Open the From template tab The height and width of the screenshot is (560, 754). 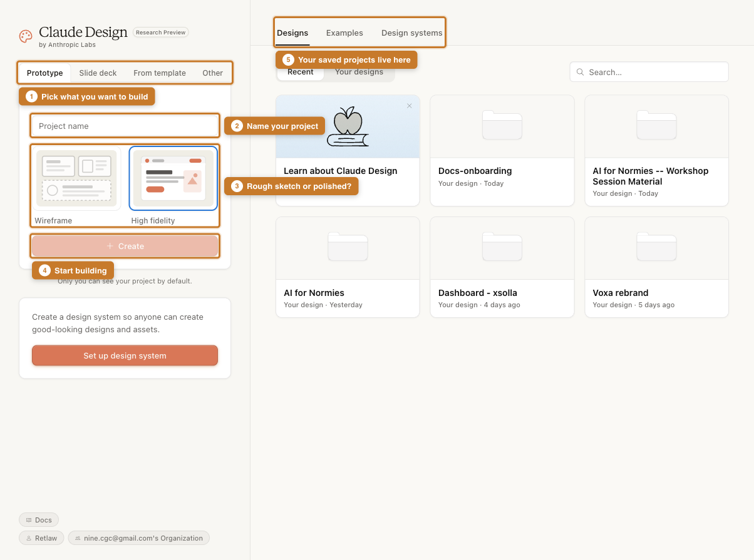click(x=160, y=73)
